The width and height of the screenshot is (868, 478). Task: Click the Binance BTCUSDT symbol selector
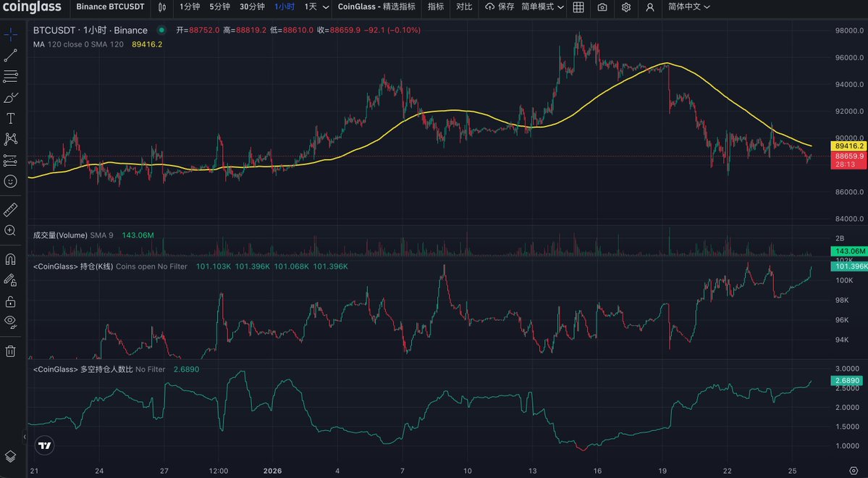(110, 7)
